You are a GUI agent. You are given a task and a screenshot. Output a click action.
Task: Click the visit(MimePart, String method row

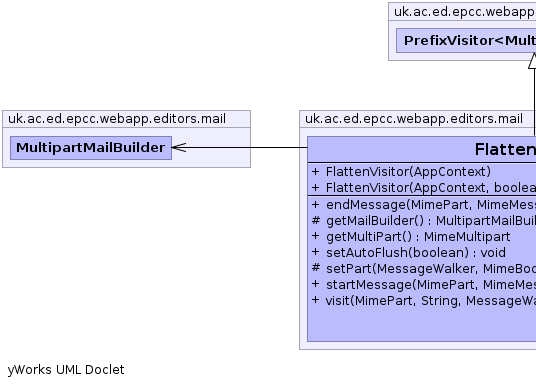[424, 301]
